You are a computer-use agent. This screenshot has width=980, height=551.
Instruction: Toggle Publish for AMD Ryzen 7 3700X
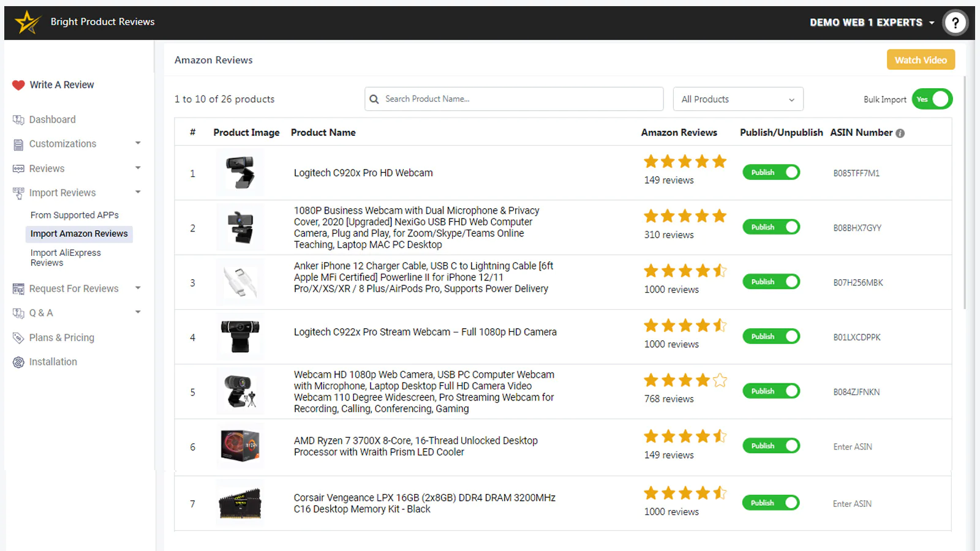[771, 446]
